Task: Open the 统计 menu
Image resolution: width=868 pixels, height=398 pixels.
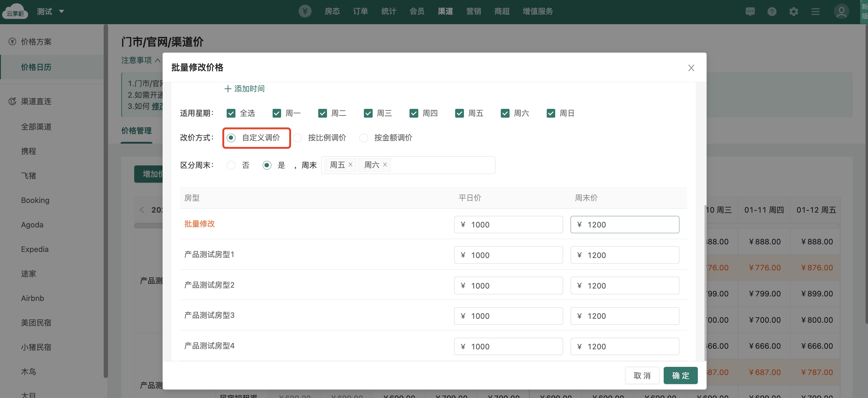Action: (x=388, y=11)
